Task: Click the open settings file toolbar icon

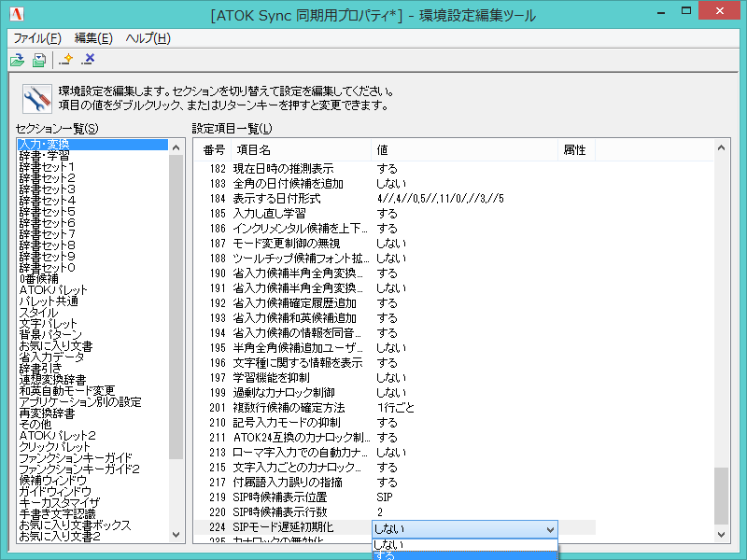Action: click(x=17, y=59)
